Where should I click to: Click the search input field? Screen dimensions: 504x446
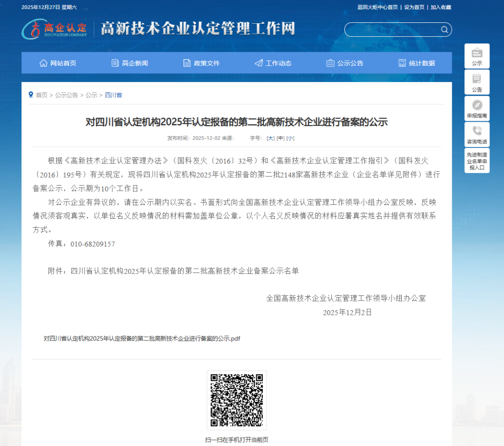[x=398, y=29]
